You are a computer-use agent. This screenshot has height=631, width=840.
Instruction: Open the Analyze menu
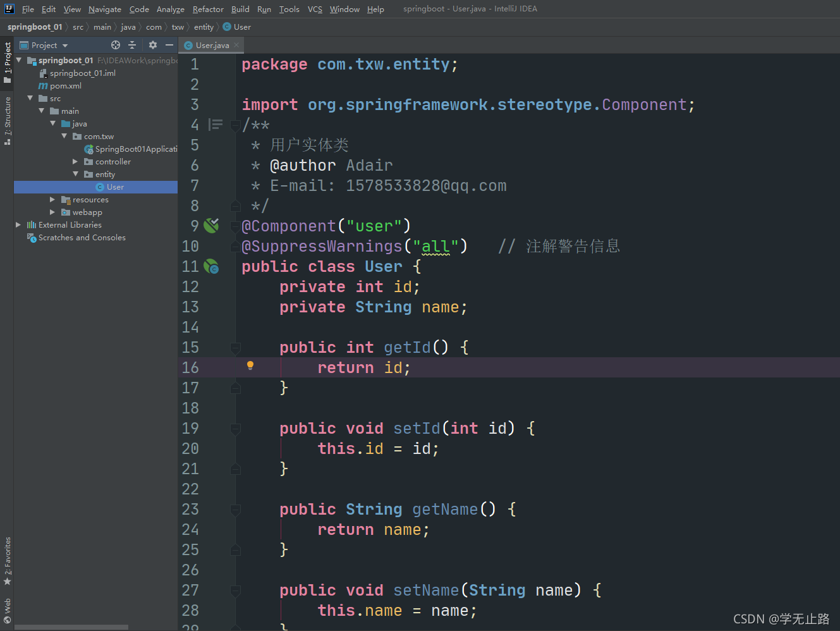coord(171,9)
